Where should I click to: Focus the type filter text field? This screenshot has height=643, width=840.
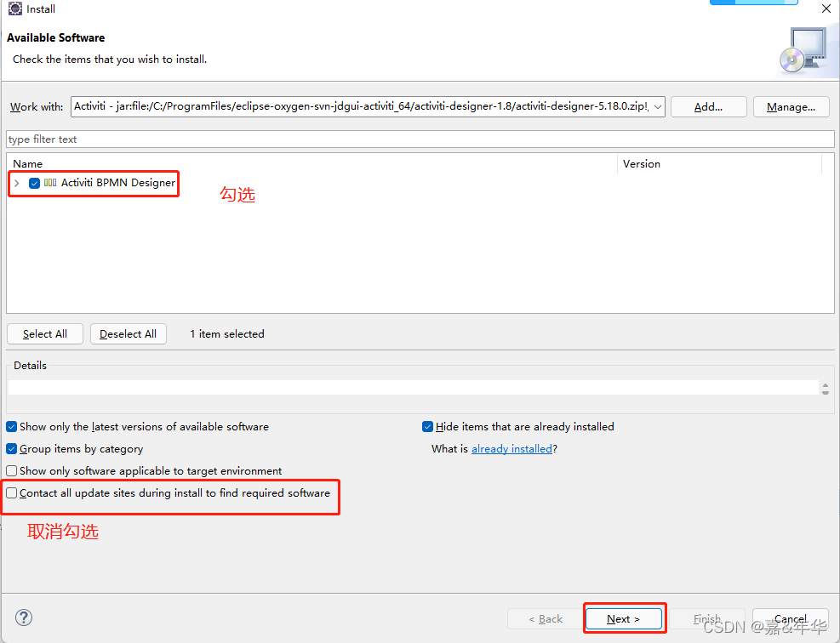coord(420,139)
